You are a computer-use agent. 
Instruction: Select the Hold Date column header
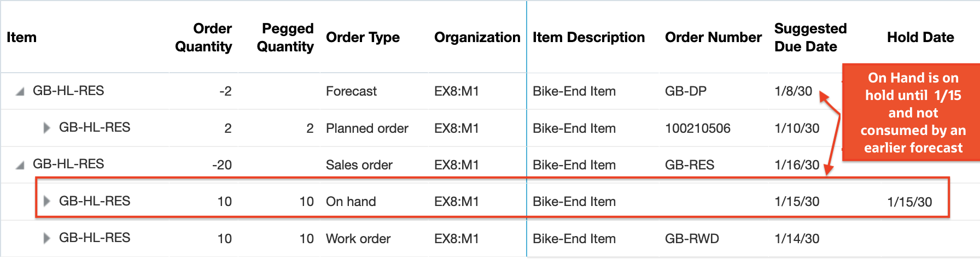pyautogui.click(x=920, y=37)
